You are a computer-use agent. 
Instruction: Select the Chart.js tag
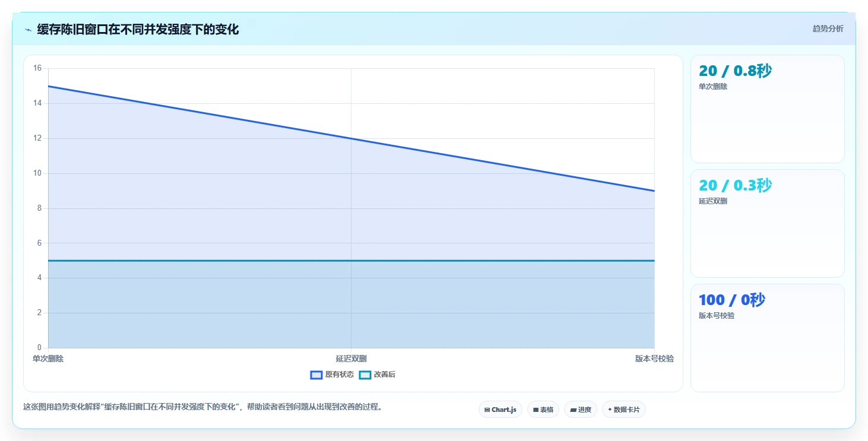tap(500, 410)
